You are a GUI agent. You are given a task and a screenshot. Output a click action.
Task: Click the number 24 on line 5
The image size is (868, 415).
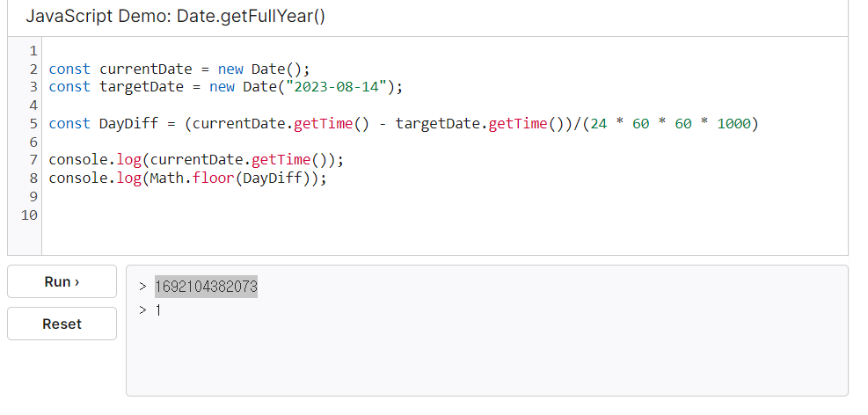[598, 123]
